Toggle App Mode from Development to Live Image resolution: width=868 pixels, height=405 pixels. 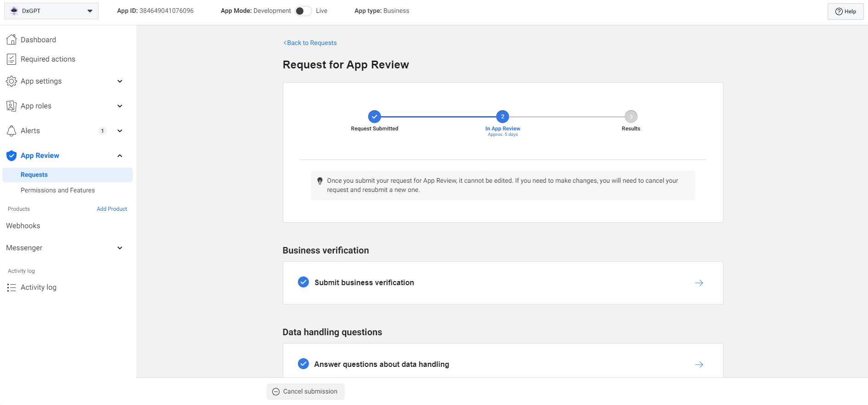point(303,11)
